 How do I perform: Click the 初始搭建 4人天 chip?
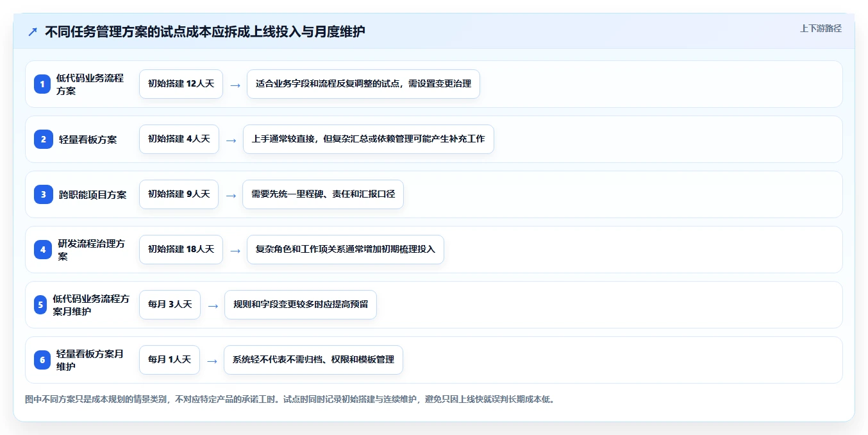[179, 139]
